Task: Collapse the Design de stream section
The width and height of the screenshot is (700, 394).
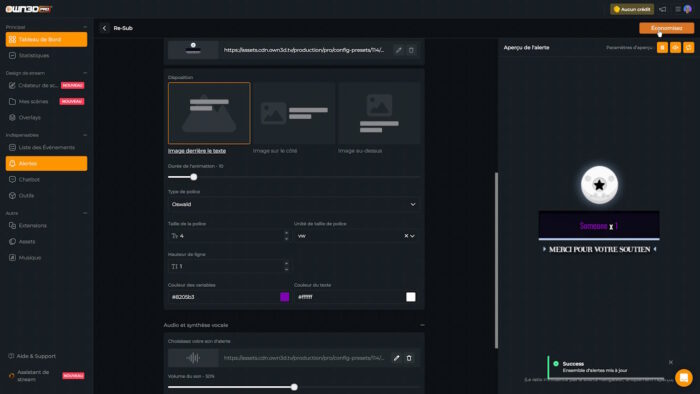Action: (x=85, y=73)
